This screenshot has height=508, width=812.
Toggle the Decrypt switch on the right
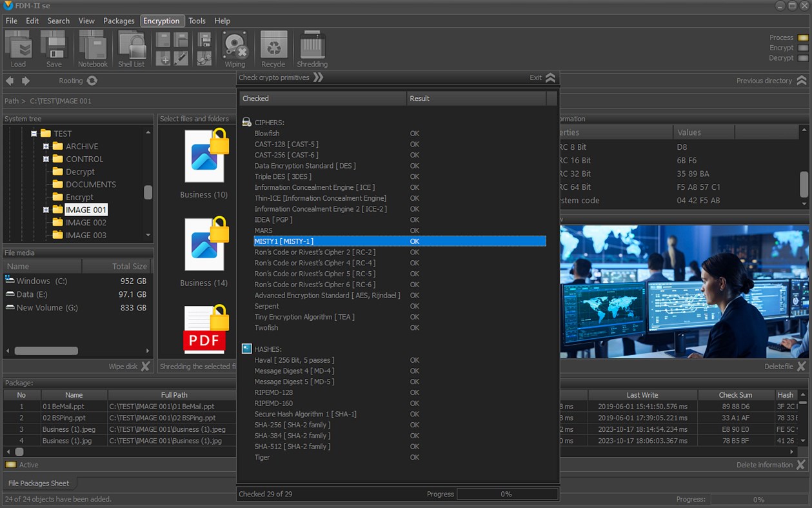[802, 57]
